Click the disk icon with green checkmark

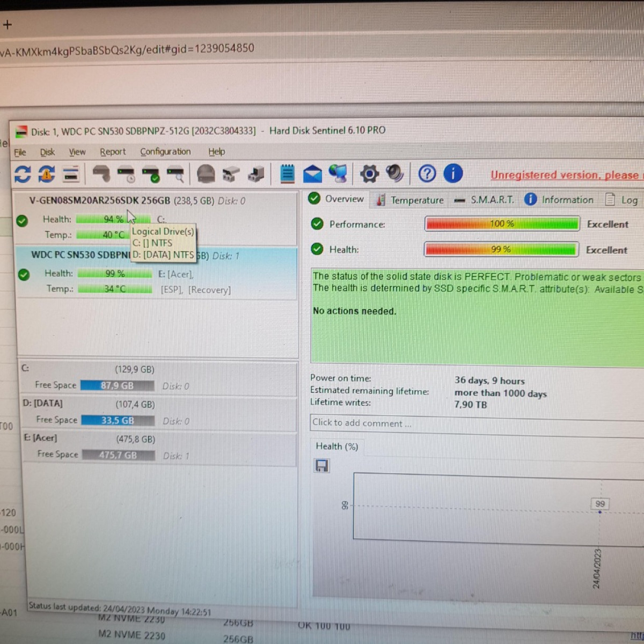coord(151,174)
